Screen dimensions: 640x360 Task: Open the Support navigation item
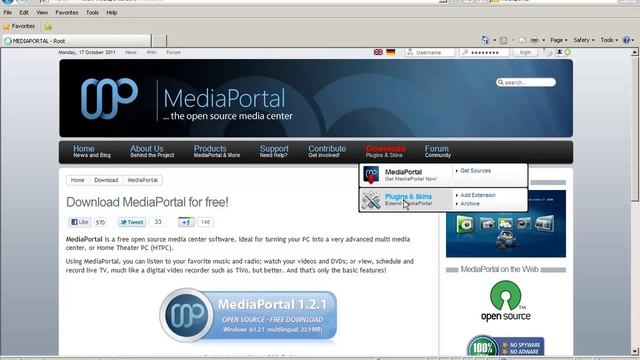274,151
